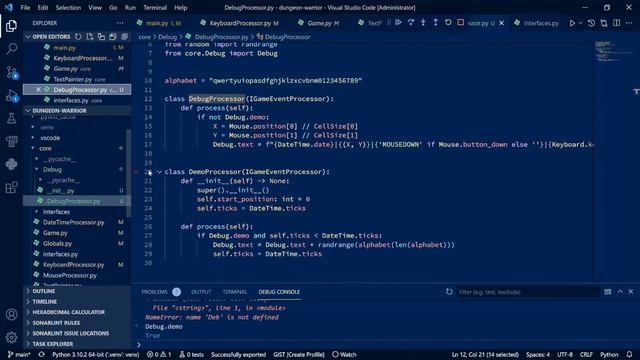Click the errors and warnings status item
This screenshot has height=360, width=640.
coord(159,355)
